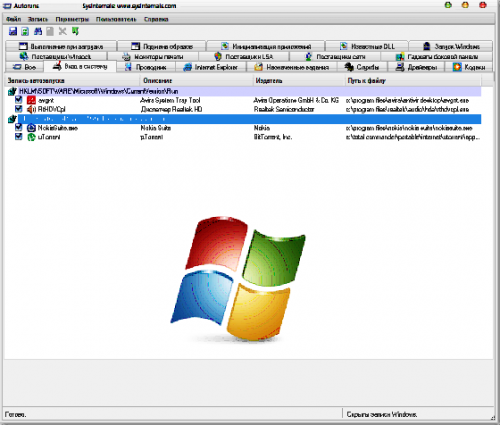Click the Диспетчер Realtek HD description

click(171, 109)
